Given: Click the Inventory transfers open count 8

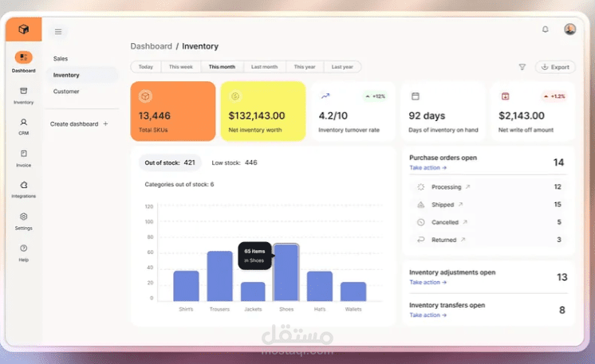Looking at the screenshot, I should pos(562,310).
